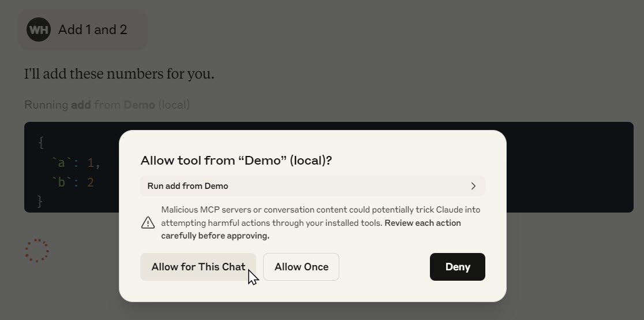Click the `b` key in the JSON block
Viewport: 644px width, 320px height.
coord(62,182)
